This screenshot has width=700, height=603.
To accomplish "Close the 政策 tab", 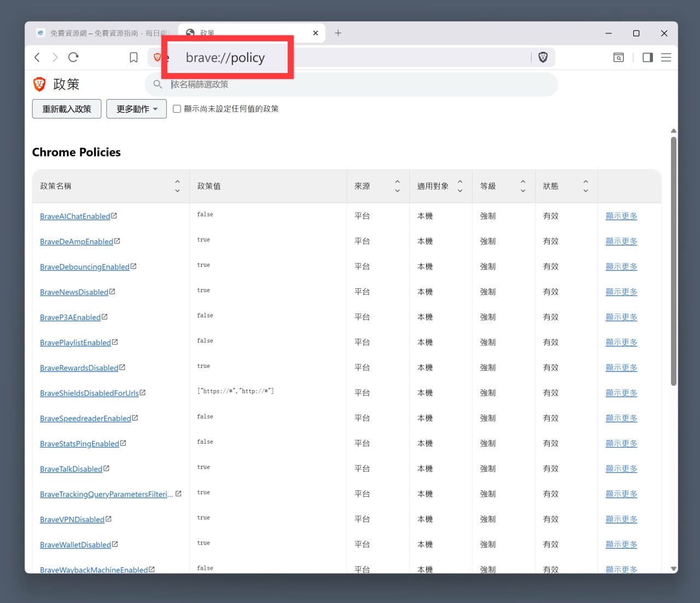I will pos(316,33).
